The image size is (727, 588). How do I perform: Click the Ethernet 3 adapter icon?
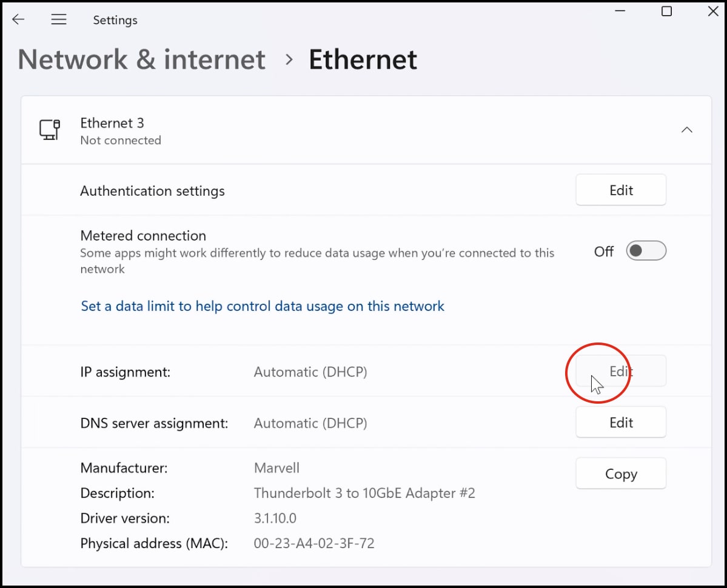tap(50, 130)
